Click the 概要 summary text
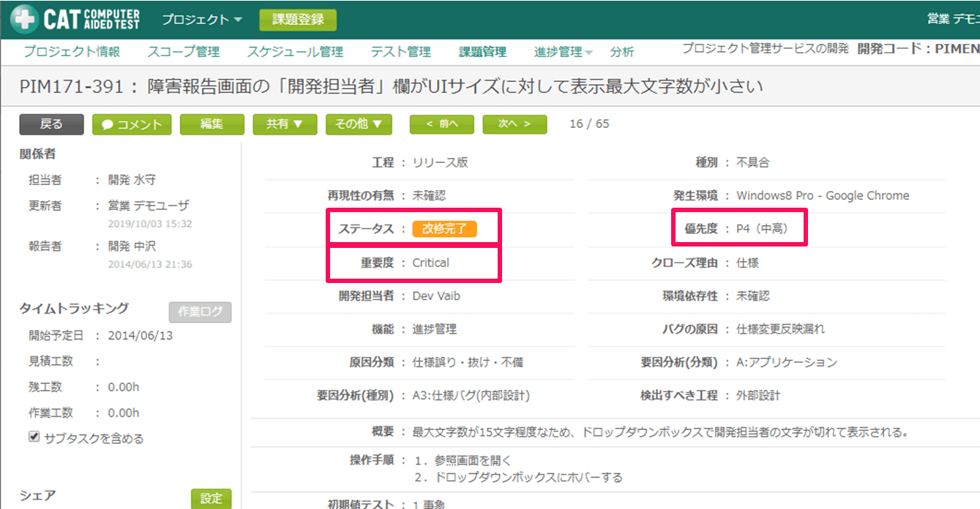The height and width of the screenshot is (509, 980). [x=660, y=432]
